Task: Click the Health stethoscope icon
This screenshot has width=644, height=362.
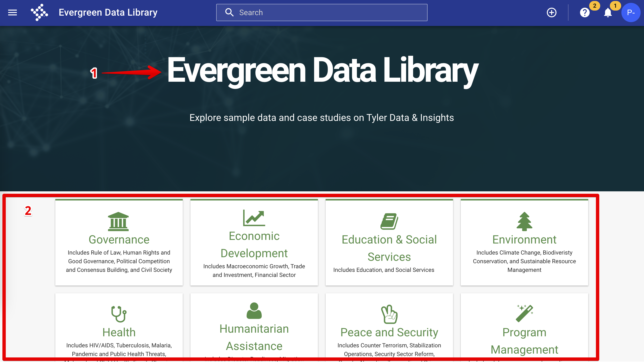Action: tap(119, 314)
